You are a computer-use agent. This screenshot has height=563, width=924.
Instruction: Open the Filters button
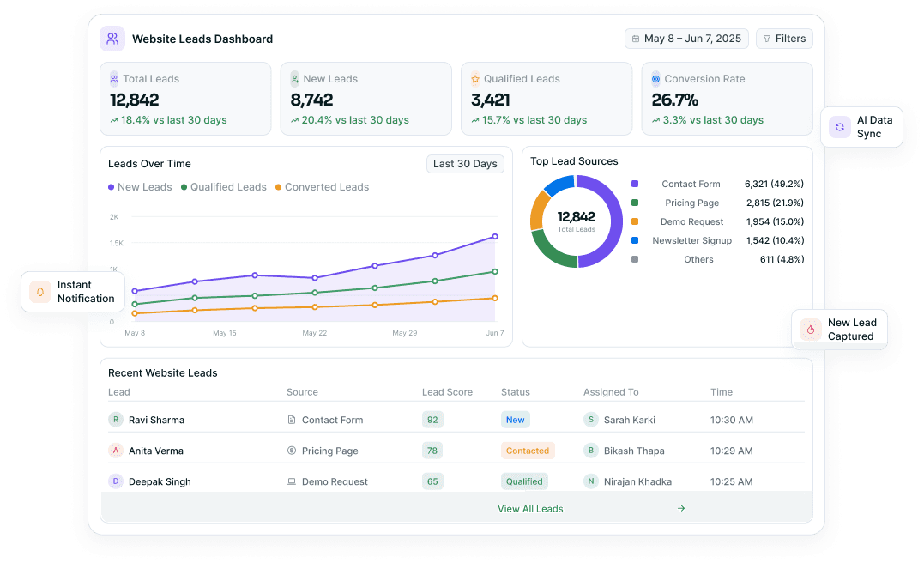click(x=784, y=39)
